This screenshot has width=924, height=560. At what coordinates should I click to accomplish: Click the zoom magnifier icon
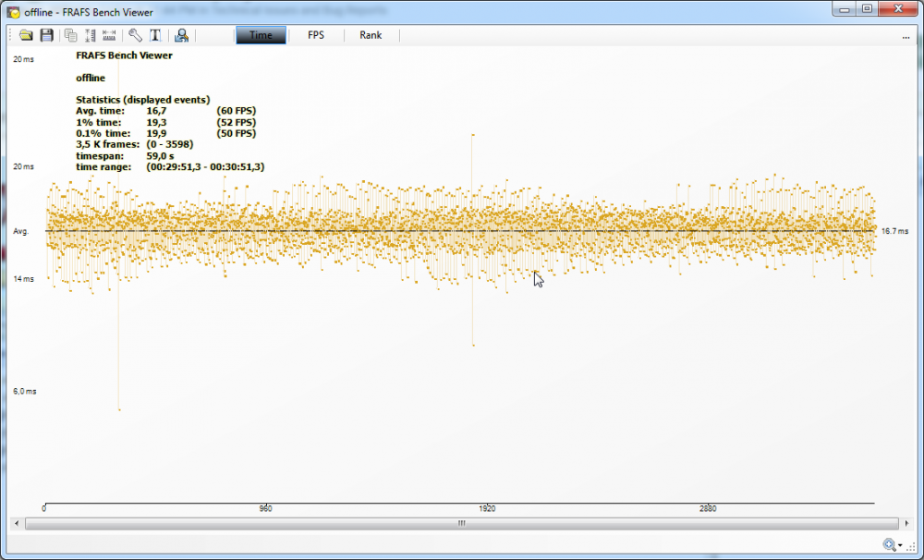889,545
